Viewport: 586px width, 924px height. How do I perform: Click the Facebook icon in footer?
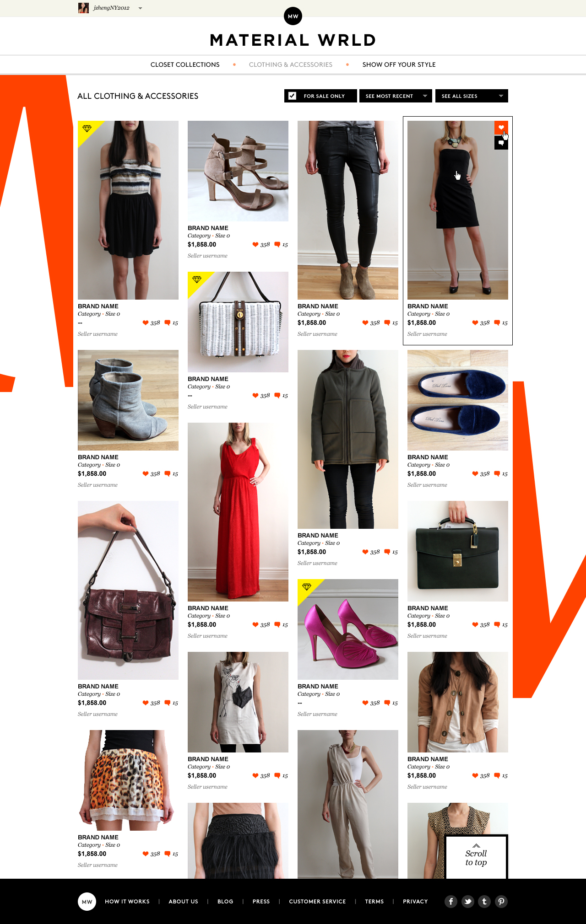point(451,901)
